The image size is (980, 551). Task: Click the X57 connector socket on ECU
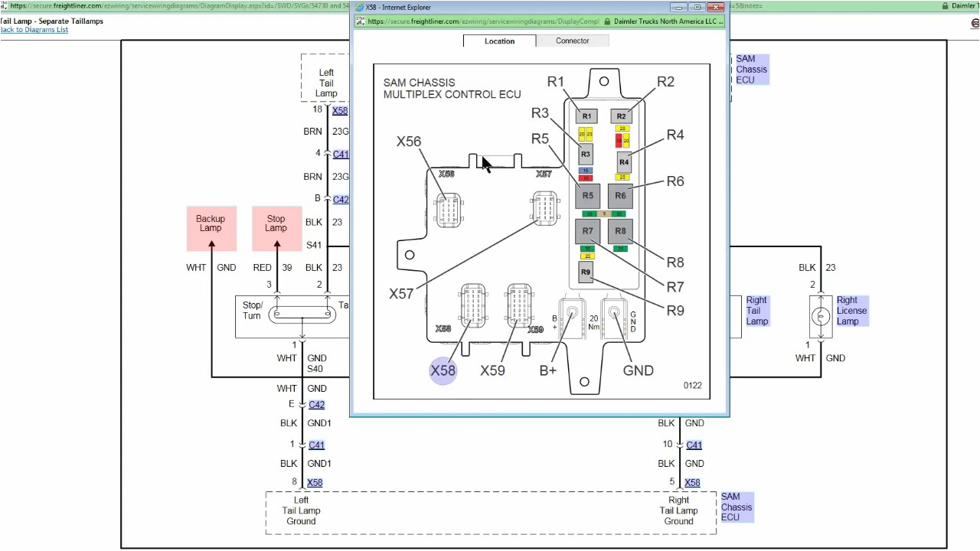click(544, 209)
